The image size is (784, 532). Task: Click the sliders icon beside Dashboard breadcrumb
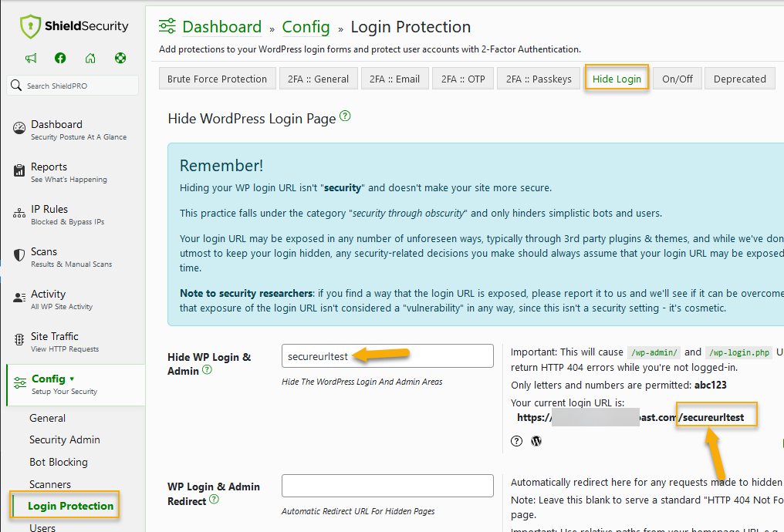(x=167, y=26)
